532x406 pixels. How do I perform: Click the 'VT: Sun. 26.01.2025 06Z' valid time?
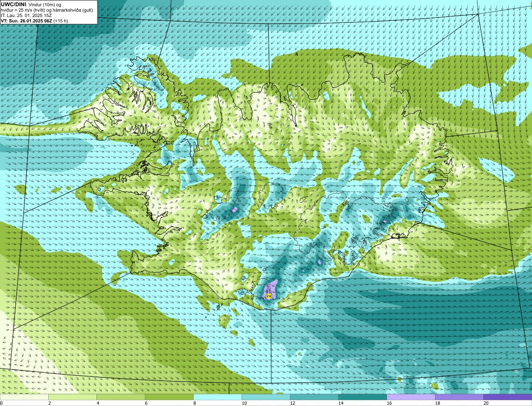point(27,21)
